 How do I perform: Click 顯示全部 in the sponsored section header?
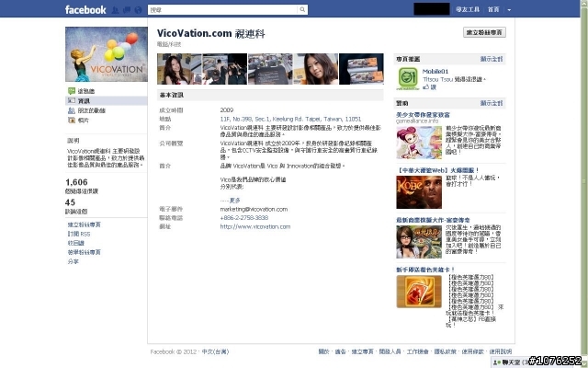492,103
